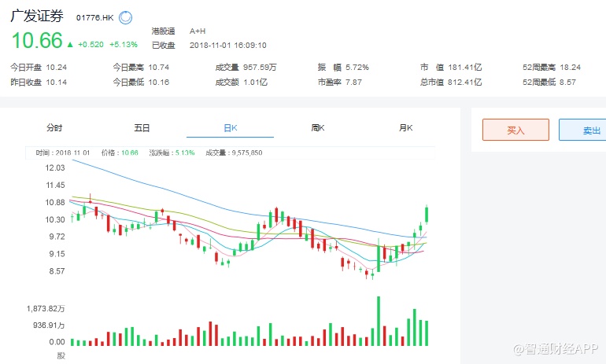This screenshot has width=606, height=364.
Task: Click the latest candlestick at chart's right edge
Action: [427, 213]
